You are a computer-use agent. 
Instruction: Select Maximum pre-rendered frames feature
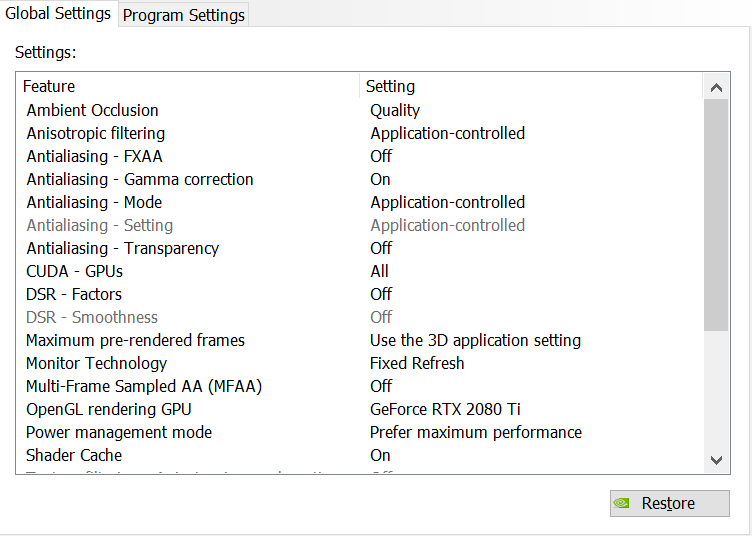[135, 340]
